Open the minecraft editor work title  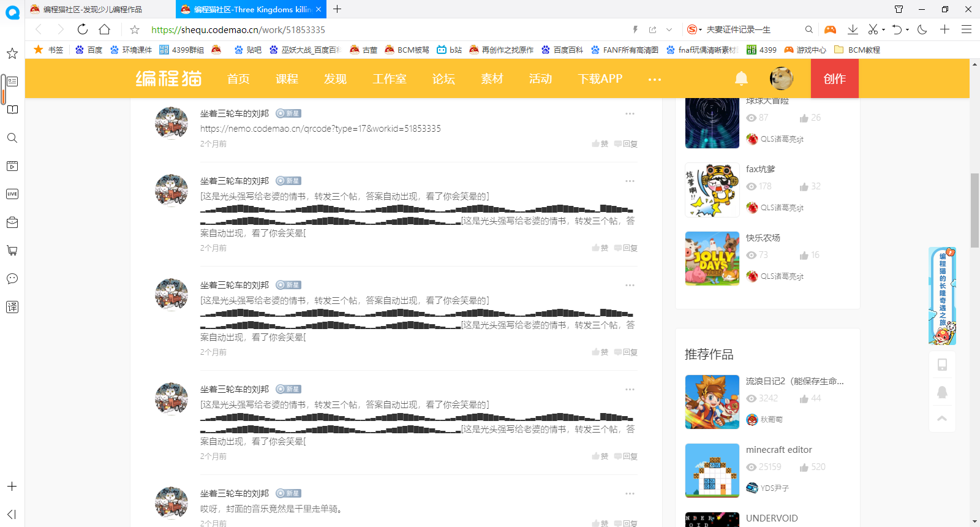coord(779,450)
